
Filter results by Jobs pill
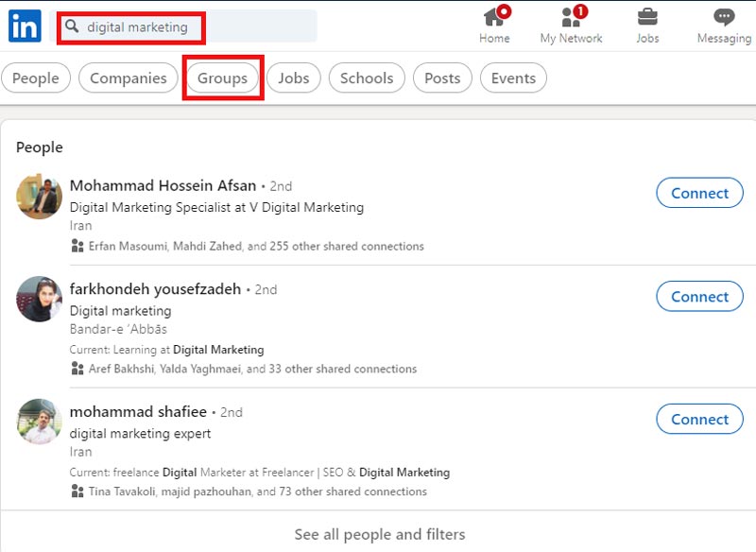point(293,78)
